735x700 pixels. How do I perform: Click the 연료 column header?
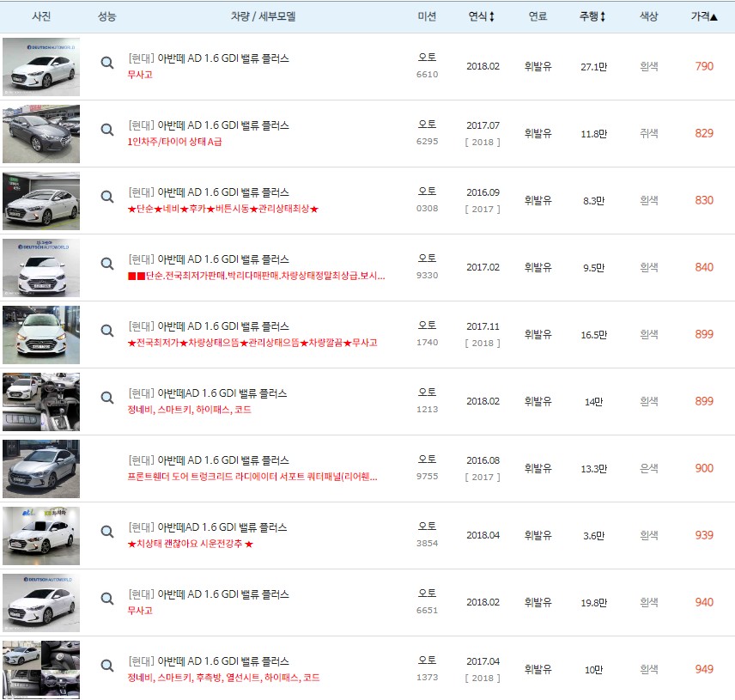point(538,16)
